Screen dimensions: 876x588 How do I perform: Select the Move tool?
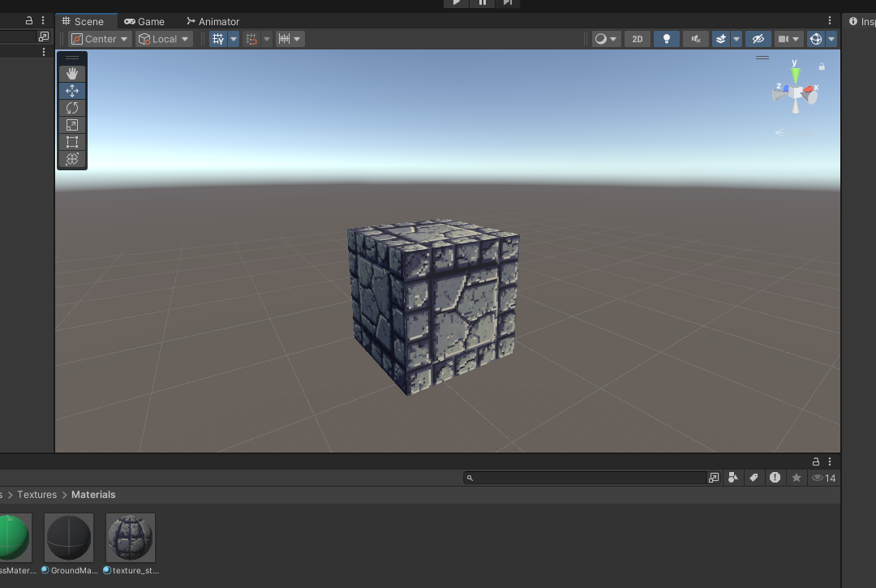point(72,91)
